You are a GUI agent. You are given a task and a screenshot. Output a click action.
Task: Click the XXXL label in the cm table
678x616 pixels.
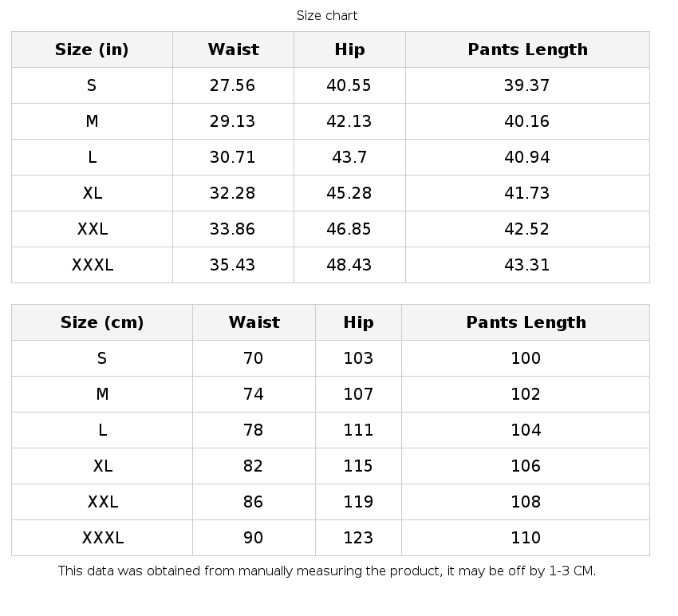(x=102, y=538)
